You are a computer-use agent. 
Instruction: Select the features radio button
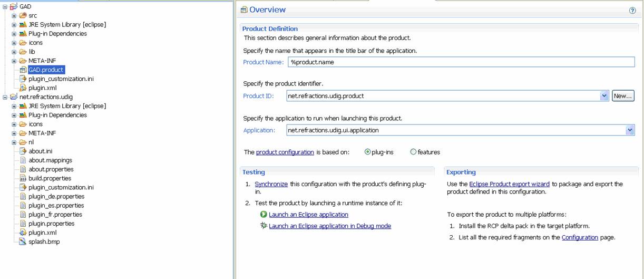(x=413, y=152)
